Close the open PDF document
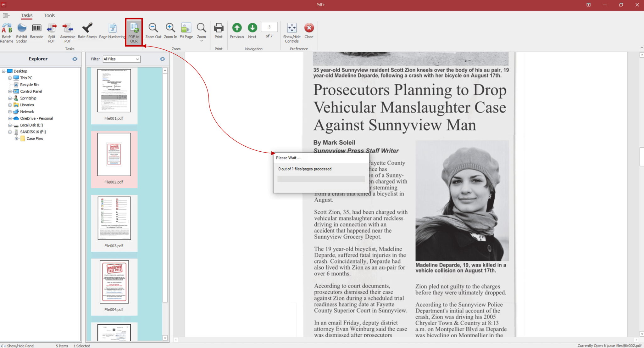This screenshot has width=644, height=348. [309, 31]
